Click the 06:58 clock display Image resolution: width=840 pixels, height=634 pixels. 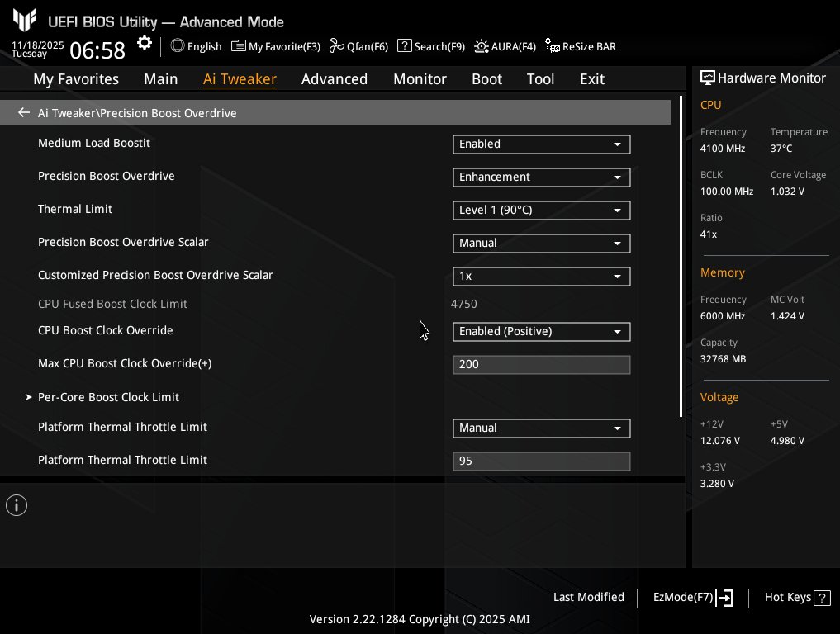pyautogui.click(x=97, y=50)
